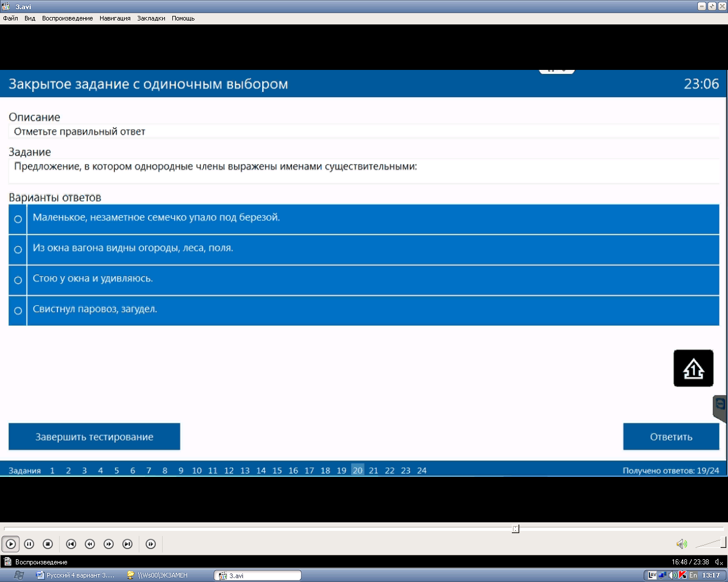Click the 'Отметьте правильный ответ' description
This screenshot has height=582, width=728.
pyautogui.click(x=80, y=131)
